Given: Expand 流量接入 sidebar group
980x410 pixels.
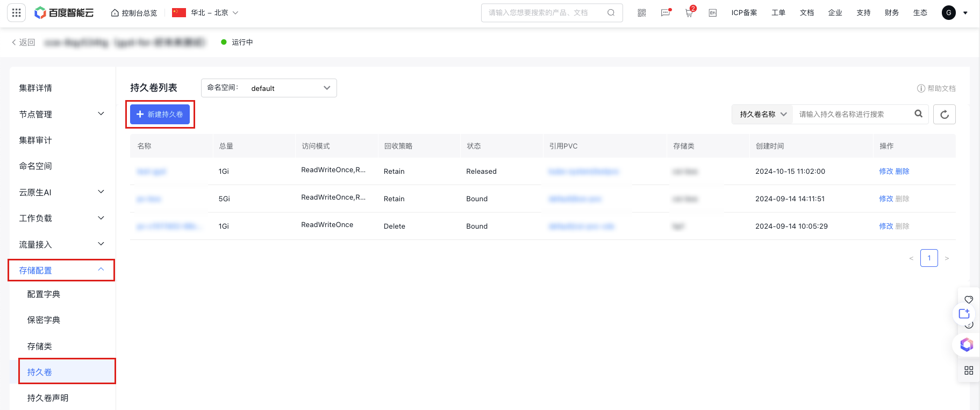Looking at the screenshot, I should click(x=62, y=244).
